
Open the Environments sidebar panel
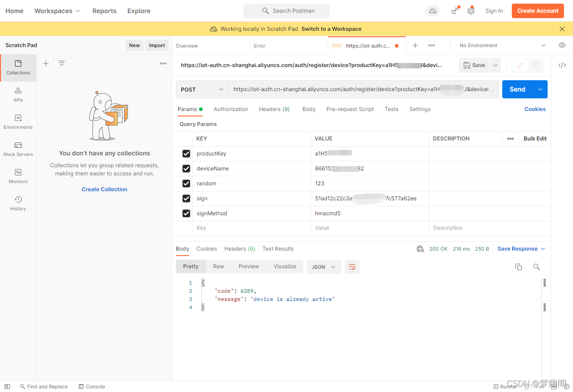[18, 122]
